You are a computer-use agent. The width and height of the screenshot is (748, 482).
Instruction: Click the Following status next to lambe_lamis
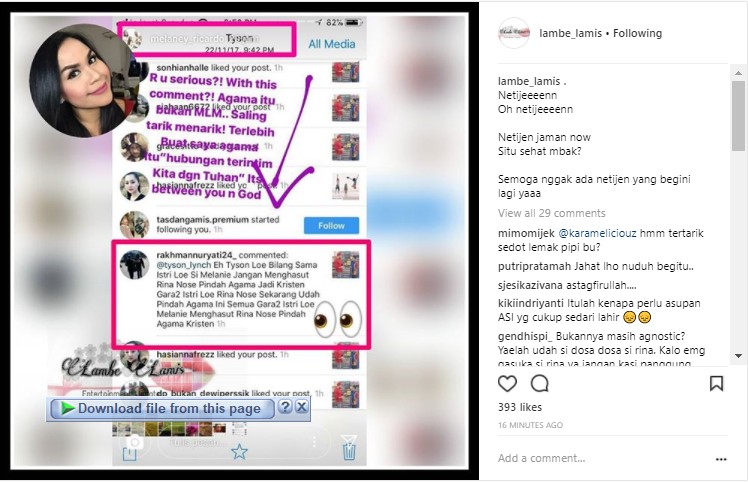pos(637,33)
